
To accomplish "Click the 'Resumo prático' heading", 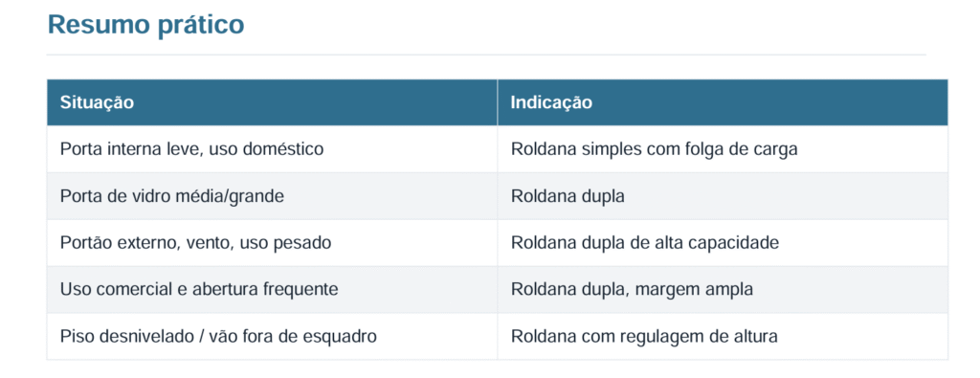I will tap(145, 25).
